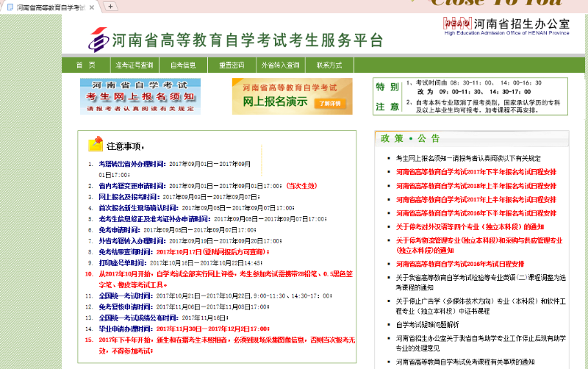The height and width of the screenshot is (369, 588).
Task: Open notice about 检验等专业英语(二)课程调整
Action: [481, 282]
